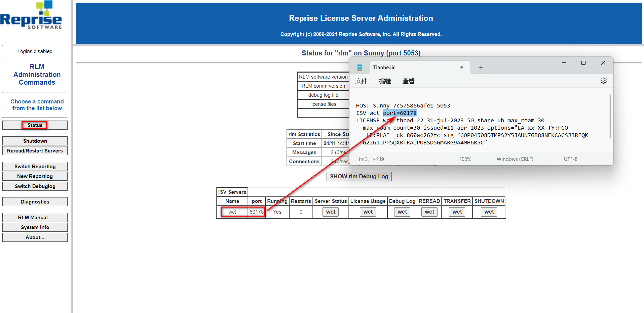Click the Restarts value 0
The image size is (644, 313).
pyautogui.click(x=301, y=212)
